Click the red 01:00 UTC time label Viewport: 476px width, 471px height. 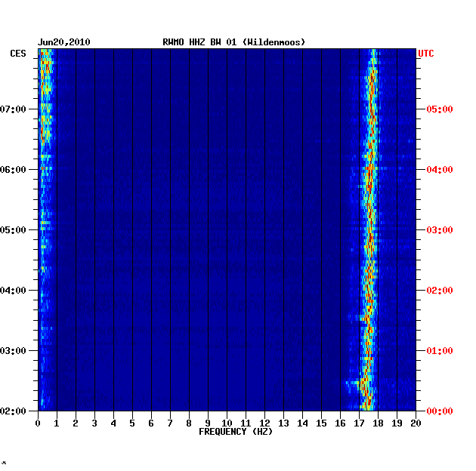point(440,350)
